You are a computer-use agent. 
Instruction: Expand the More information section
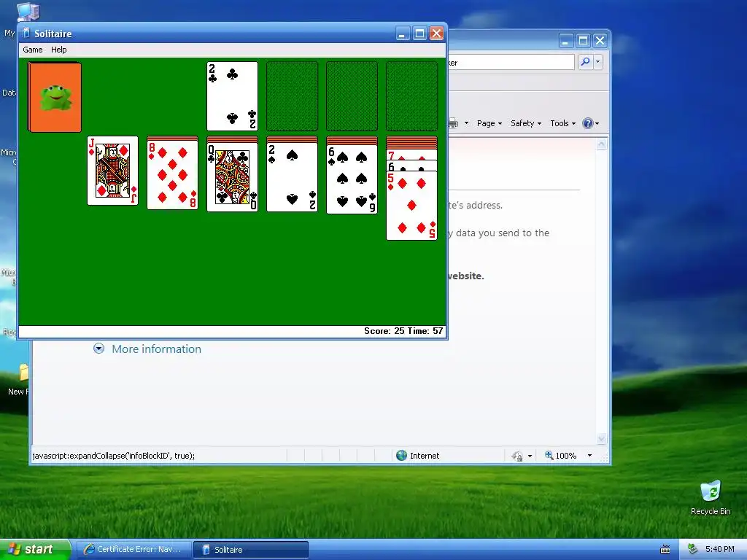(x=98, y=349)
